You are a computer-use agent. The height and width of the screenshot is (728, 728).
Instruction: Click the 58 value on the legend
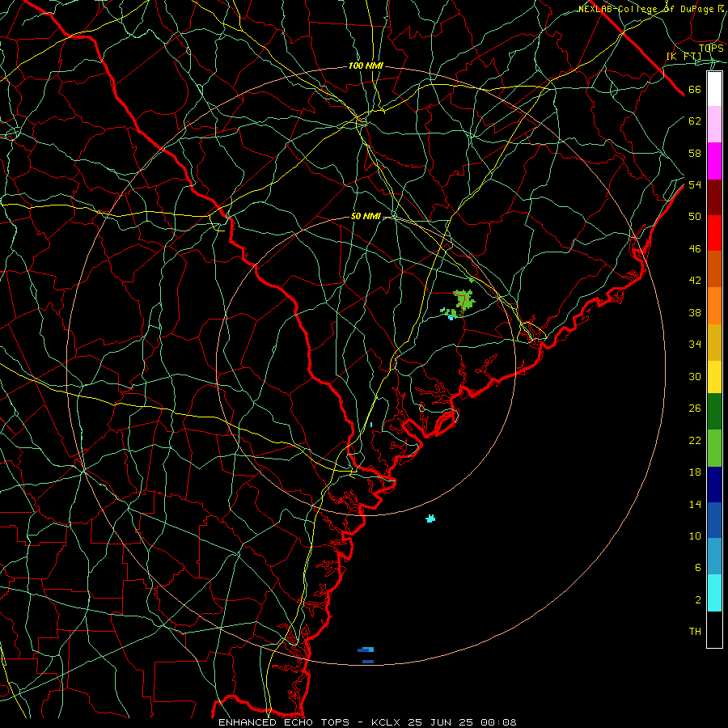coord(695,153)
